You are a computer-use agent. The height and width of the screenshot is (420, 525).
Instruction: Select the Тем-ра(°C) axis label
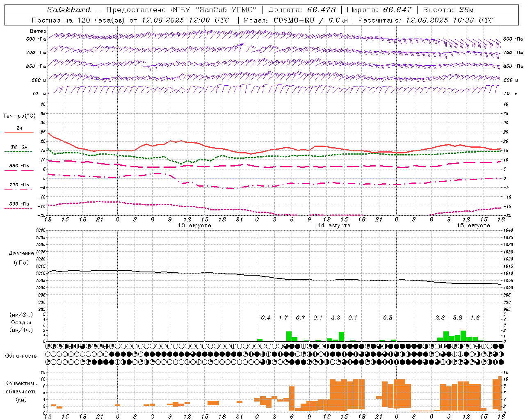(x=19, y=116)
